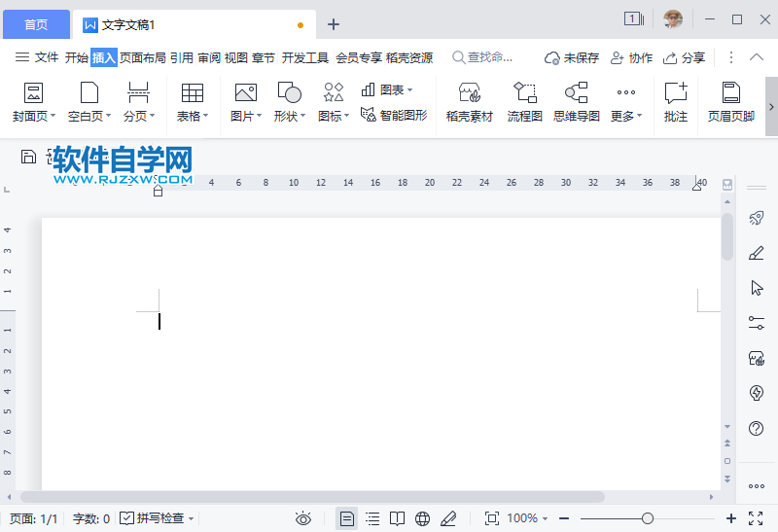The width and height of the screenshot is (778, 532).
Task: Switch to the 开始 (Home) tab
Action: click(77, 57)
